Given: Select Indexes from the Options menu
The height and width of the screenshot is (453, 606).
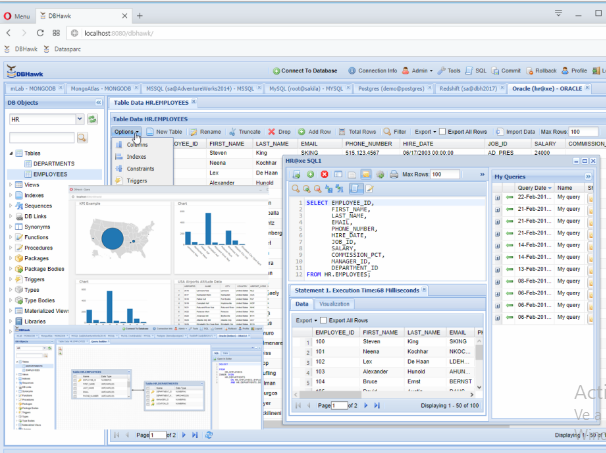Looking at the screenshot, I should tap(136, 156).
